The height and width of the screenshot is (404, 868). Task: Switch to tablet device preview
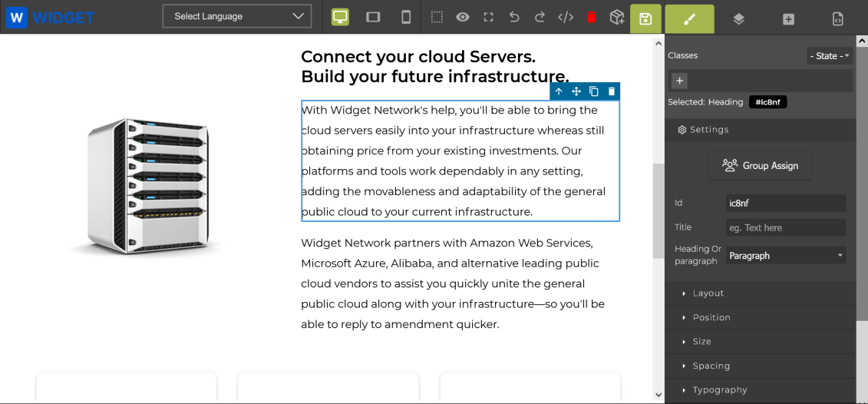tap(373, 17)
